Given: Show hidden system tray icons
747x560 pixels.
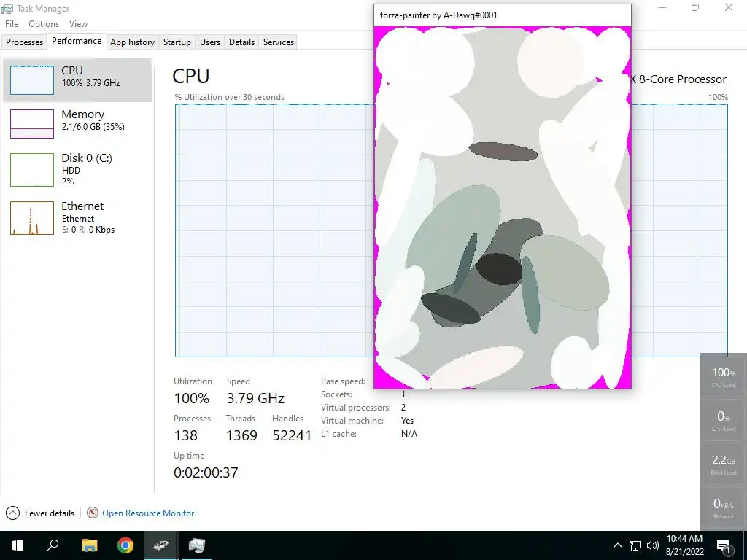Looking at the screenshot, I should pos(617,545).
